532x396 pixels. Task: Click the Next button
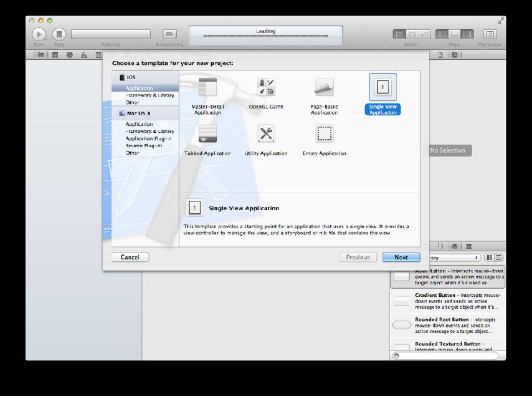point(401,257)
